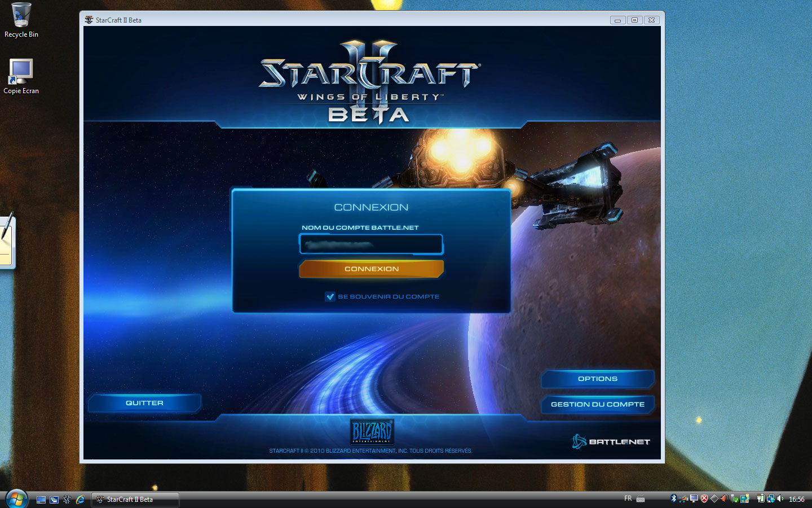Select the Copie Ecran desktop shortcut
Screen dimensions: 812x508
coord(21,76)
